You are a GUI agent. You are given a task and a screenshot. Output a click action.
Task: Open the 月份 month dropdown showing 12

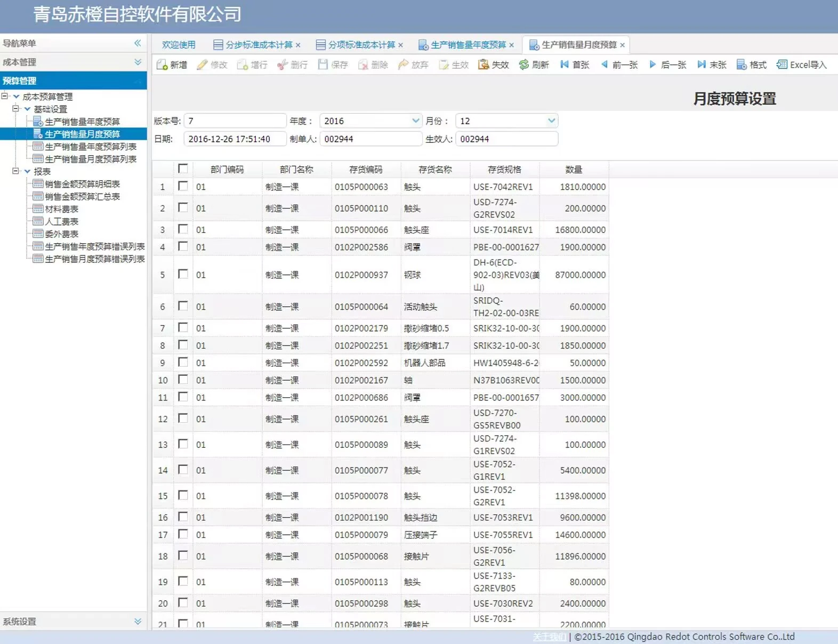[552, 121]
